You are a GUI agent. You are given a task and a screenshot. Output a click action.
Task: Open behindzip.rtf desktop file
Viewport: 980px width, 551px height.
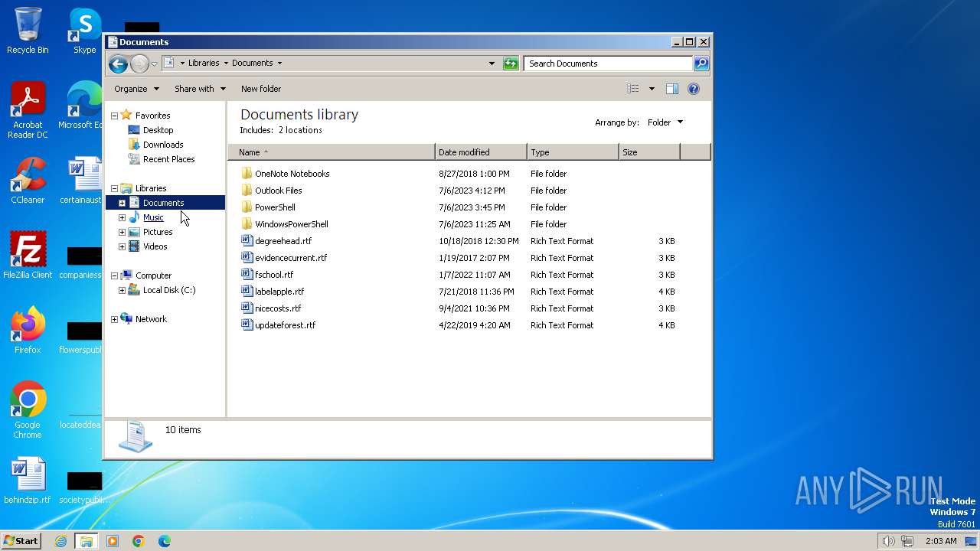(28, 481)
